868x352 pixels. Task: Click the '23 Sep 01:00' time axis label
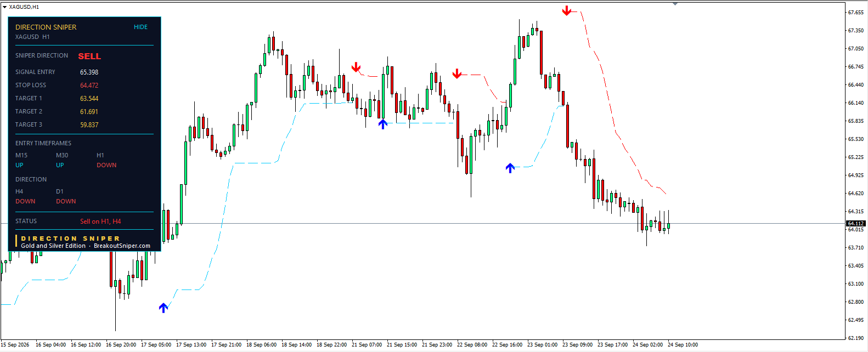[x=542, y=345]
